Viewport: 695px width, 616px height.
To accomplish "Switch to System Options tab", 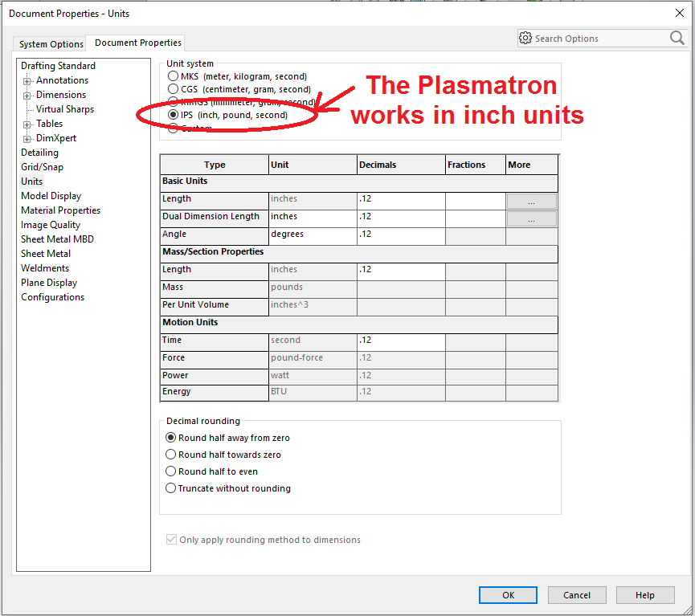I will pos(51,44).
